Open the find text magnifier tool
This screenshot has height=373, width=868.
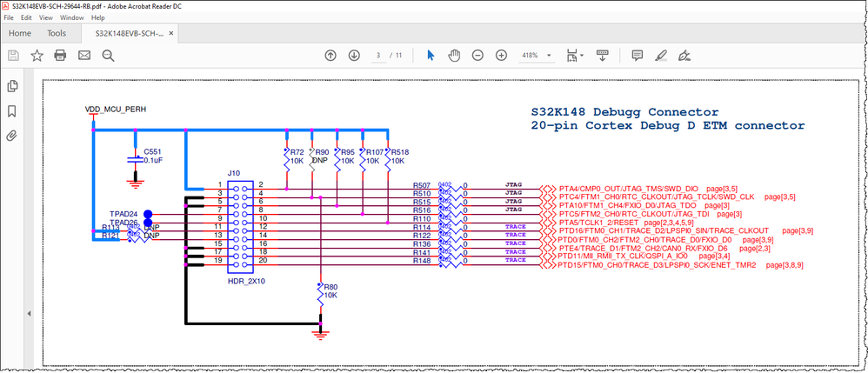(x=108, y=56)
